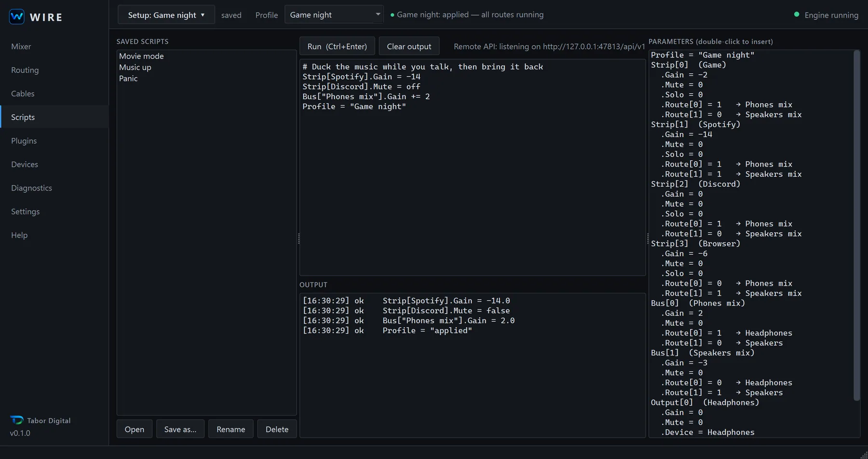
Task: Go to the Mixer section
Action: [54, 46]
